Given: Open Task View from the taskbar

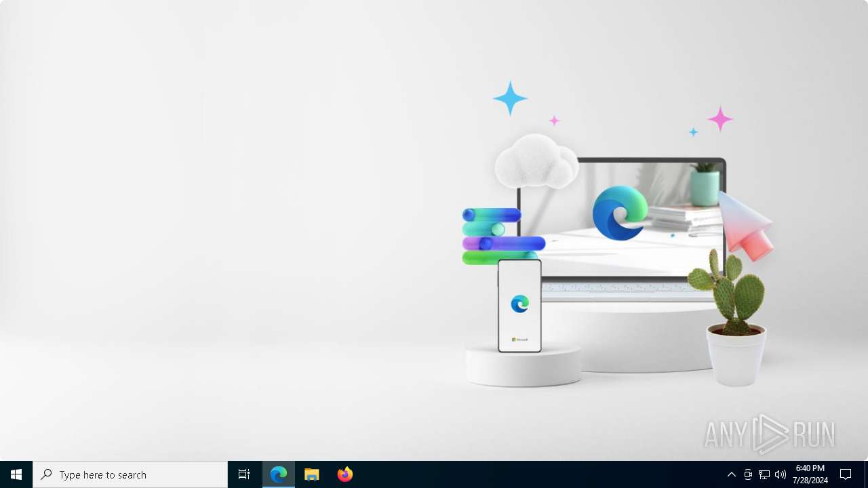Looking at the screenshot, I should (x=244, y=474).
